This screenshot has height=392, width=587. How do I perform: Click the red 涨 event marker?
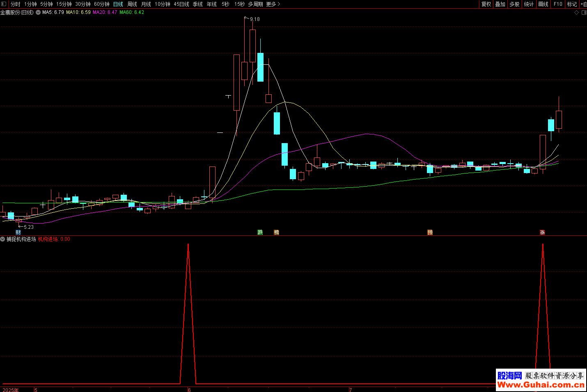tap(542, 232)
